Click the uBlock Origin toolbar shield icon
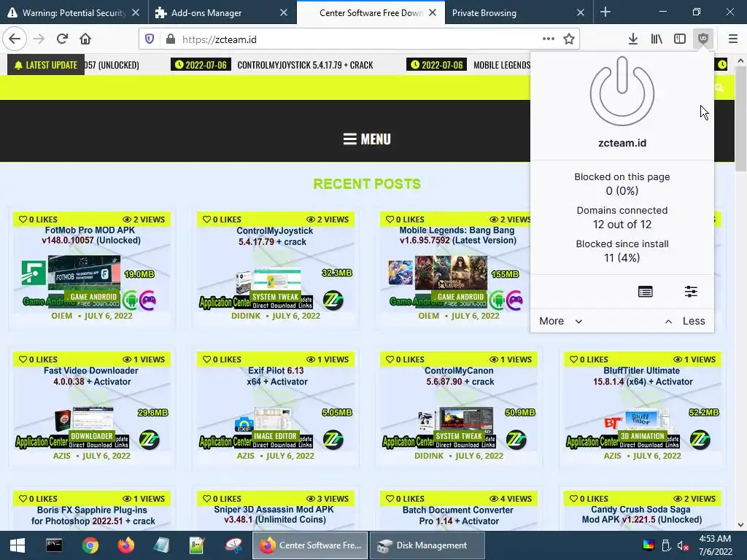Viewport: 747px width, 560px height. [703, 39]
